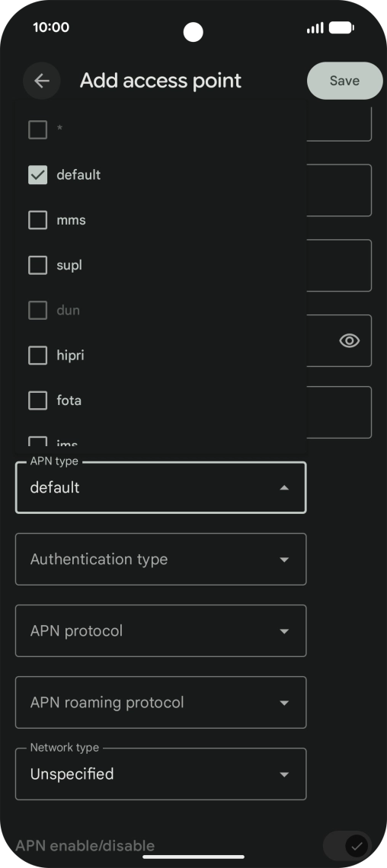The image size is (387, 868).
Task: Toggle the APN enable/disable switch
Action: click(x=347, y=846)
